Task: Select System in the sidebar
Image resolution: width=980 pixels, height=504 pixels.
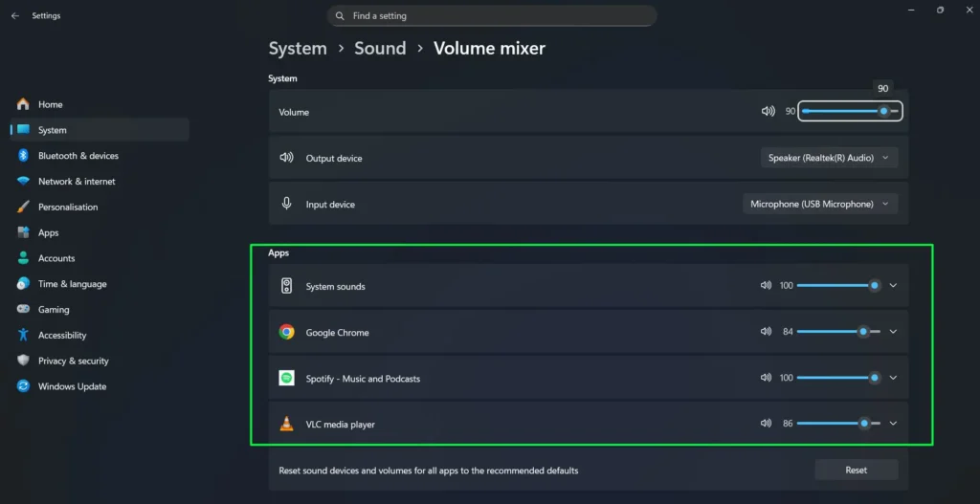Action: (x=100, y=130)
